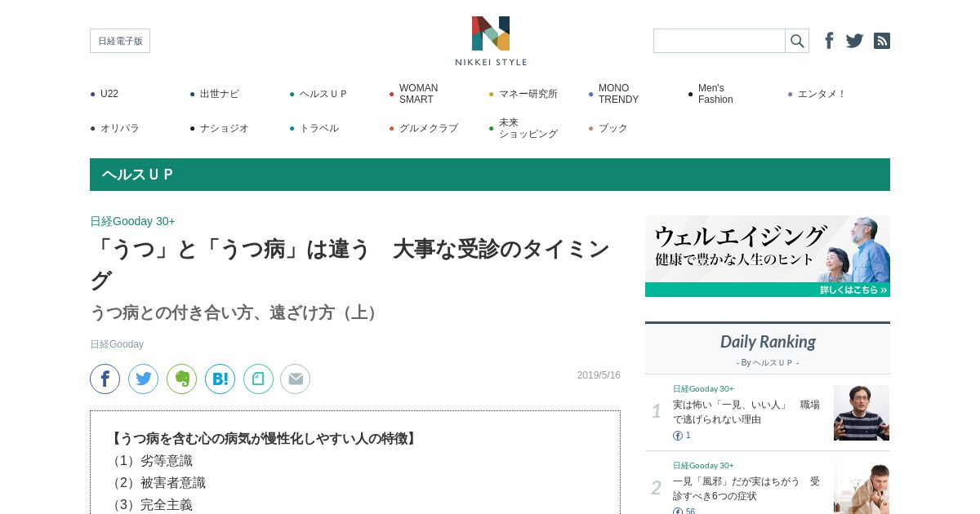This screenshot has height=514, width=980.
Task: Open エンタメ！ section
Action: (822, 94)
